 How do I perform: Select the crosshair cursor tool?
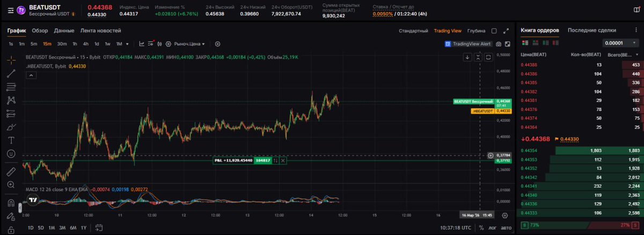[x=11, y=60]
